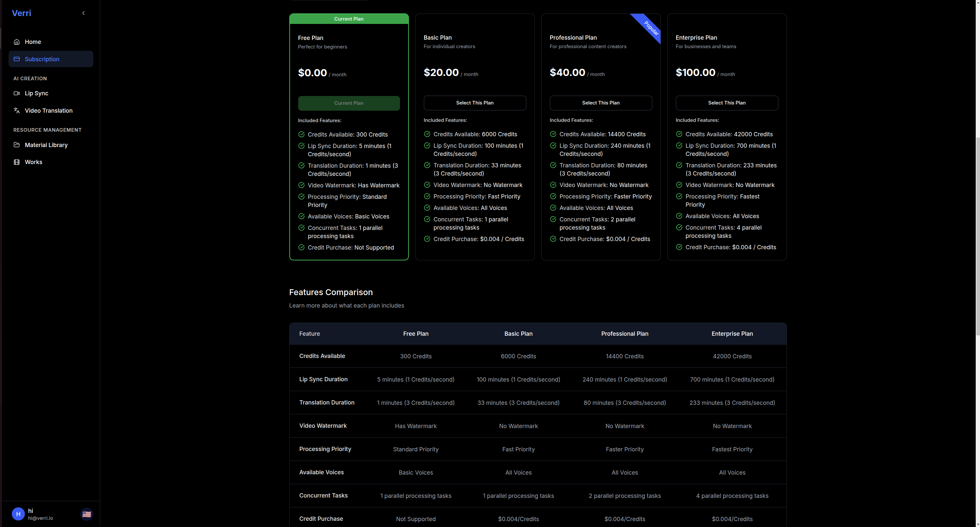
Task: Go to the Works menu item
Action: [33, 162]
